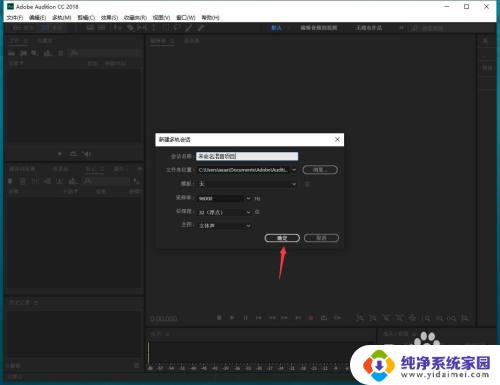The width and height of the screenshot is (500, 385).
Task: Select the Spot Healing Brush tool
Action: tap(201, 28)
